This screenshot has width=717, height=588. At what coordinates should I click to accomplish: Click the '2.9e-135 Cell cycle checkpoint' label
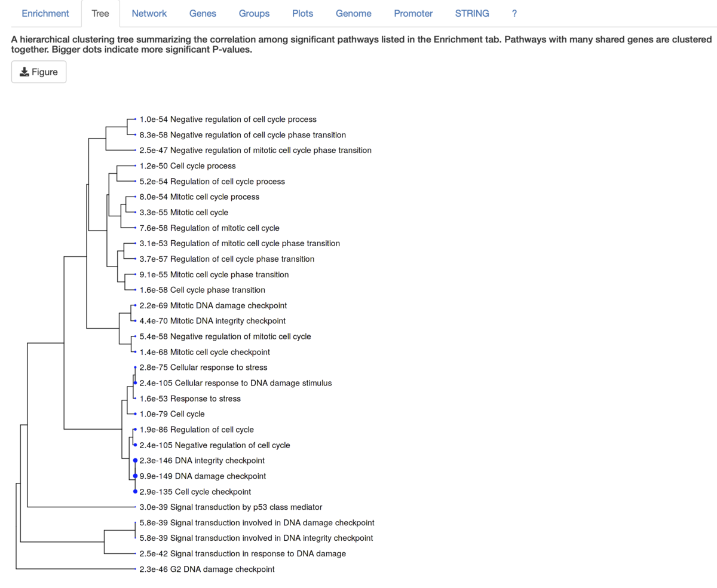click(195, 492)
